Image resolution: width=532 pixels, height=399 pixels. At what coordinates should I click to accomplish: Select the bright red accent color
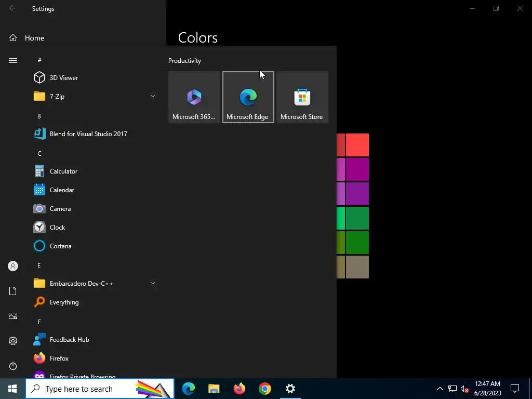point(357,145)
